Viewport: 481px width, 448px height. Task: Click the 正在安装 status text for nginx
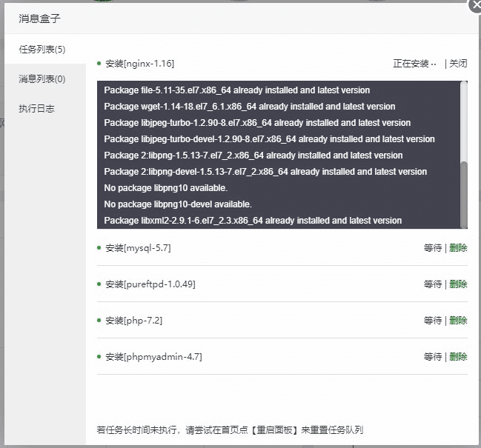(411, 64)
